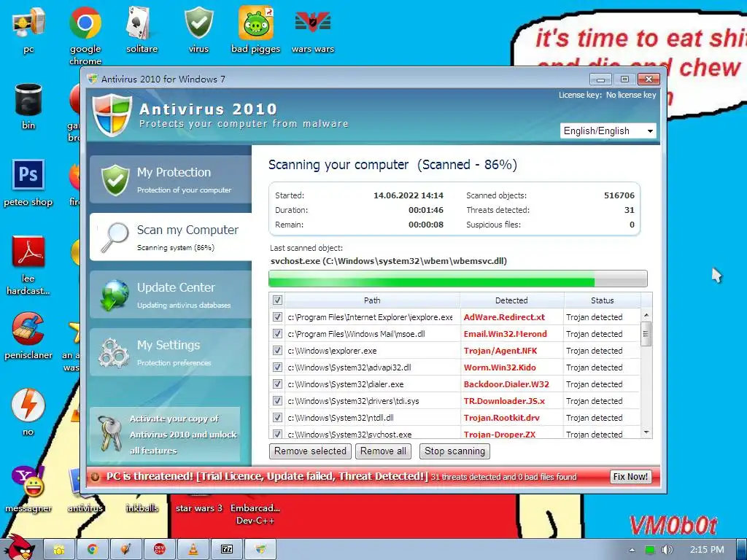This screenshot has height=560, width=747.
Task: Click the results list scrollbar up arrow
Action: click(646, 315)
